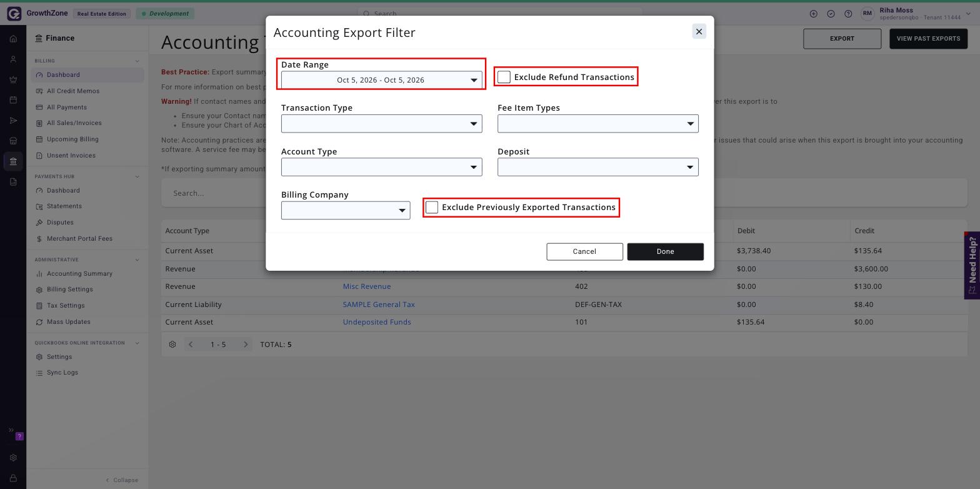
Task: Tick Exclude Refund Transactions checkbox
Action: pyautogui.click(x=504, y=77)
